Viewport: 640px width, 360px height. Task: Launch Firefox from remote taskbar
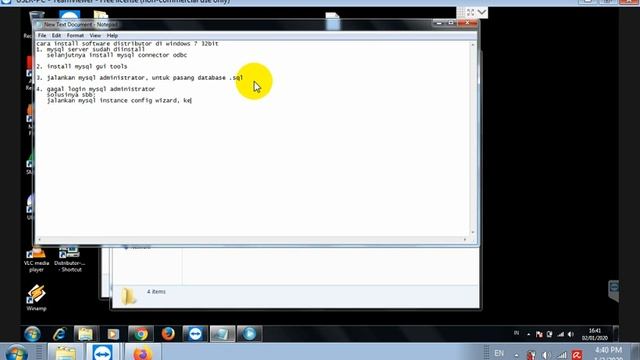click(x=168, y=334)
